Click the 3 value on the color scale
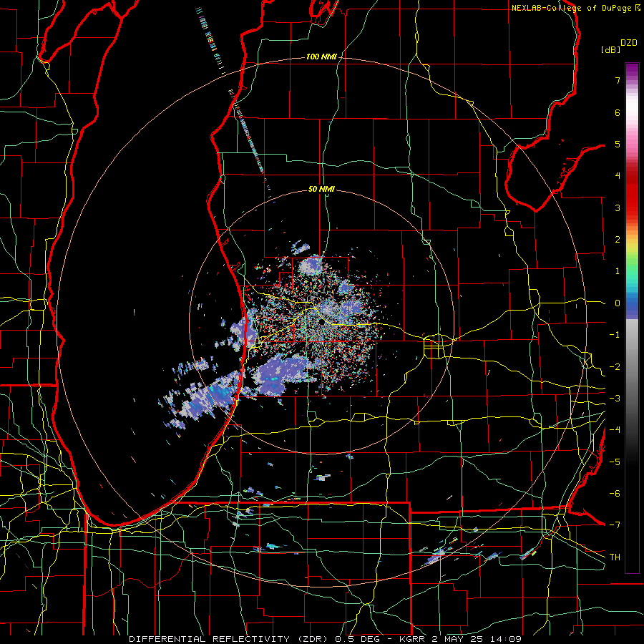This screenshot has width=644, height=644. (x=618, y=208)
